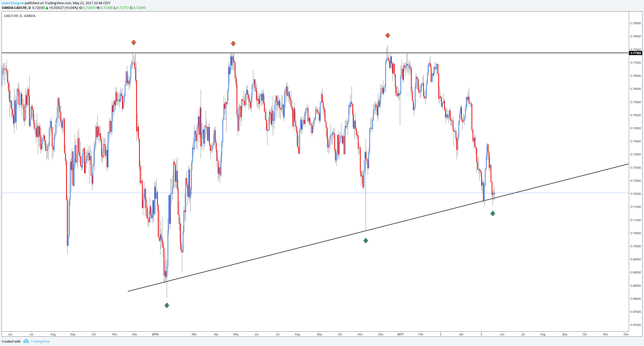This screenshot has height=346, width=644.
Task: Click the 0.78500 price axis label
Action: click(x=635, y=23)
